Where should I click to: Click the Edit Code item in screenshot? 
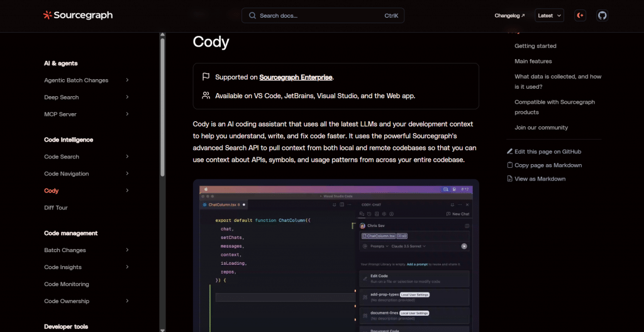pos(414,279)
